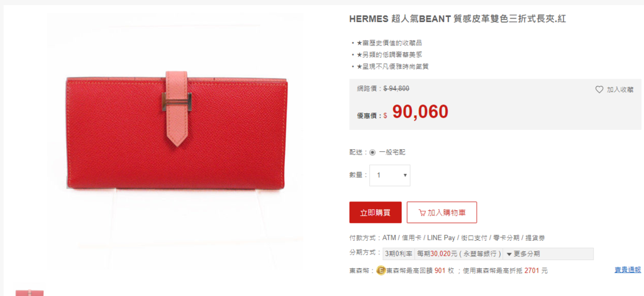Click the gold 東森幣 coin icon
Viewport: 644px width, 296px height.
coord(380,271)
